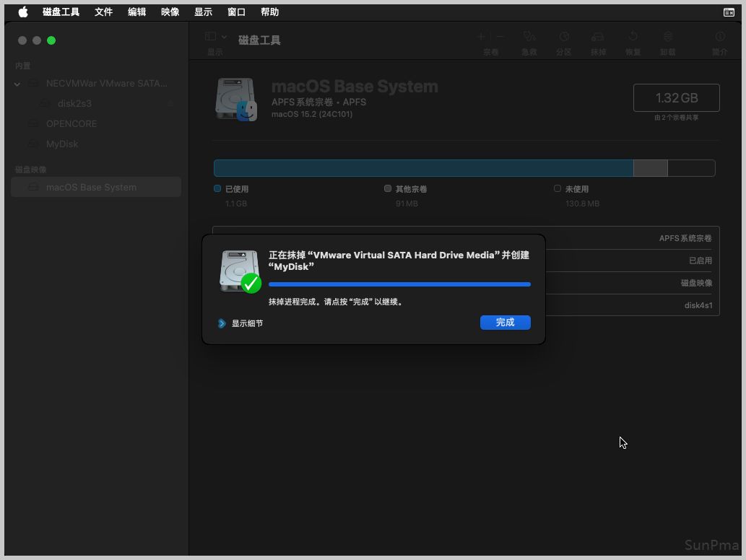This screenshot has width=746, height=560.
Task: Click the disk usage bar
Action: 464,168
